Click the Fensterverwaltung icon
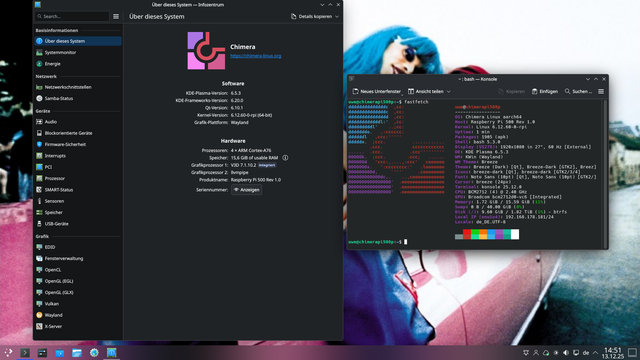Screen dimensions: 640x360 tap(39, 258)
